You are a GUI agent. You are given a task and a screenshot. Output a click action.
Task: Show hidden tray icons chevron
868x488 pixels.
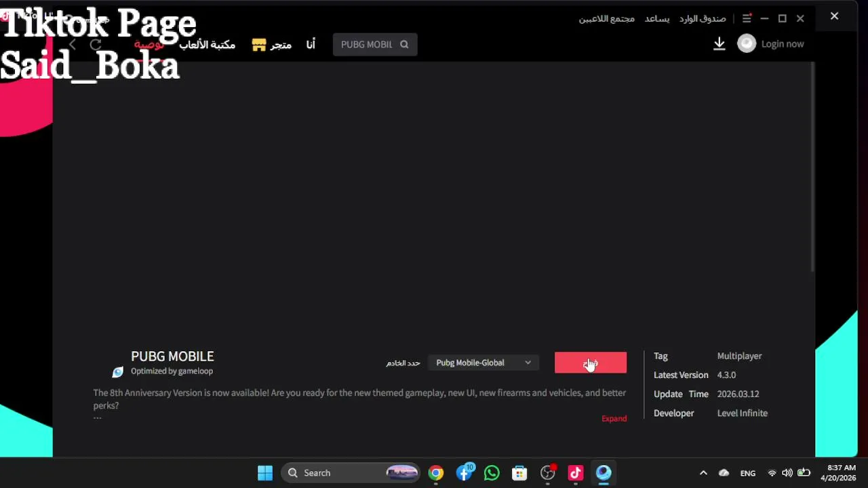point(703,473)
